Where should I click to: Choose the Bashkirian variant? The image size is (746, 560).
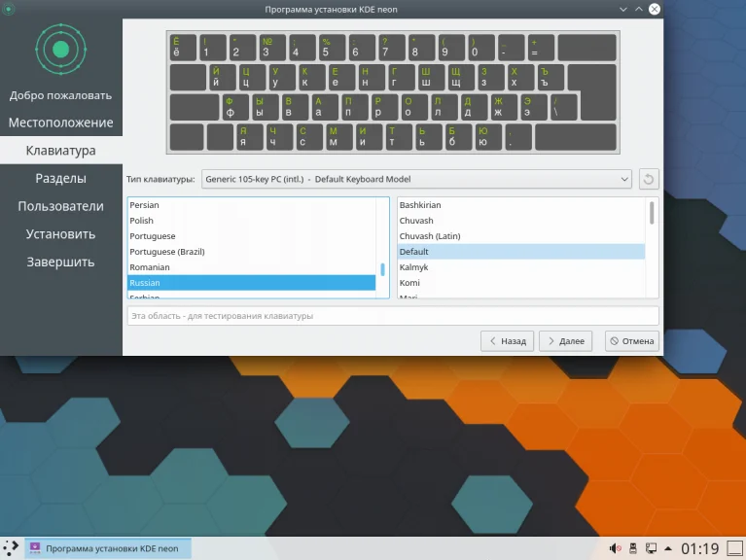(521, 205)
